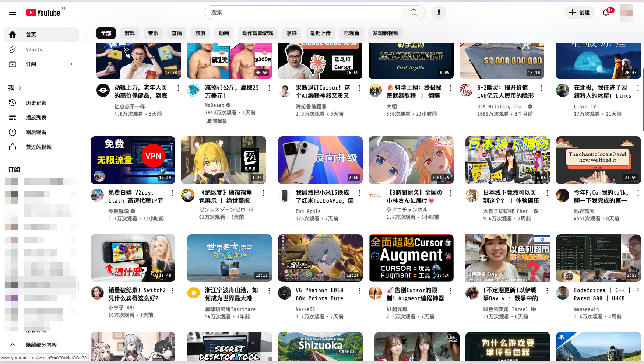The width and height of the screenshot is (644, 364).
Task: Open more options for 免费白嫖 V2ray video
Action: (x=172, y=193)
